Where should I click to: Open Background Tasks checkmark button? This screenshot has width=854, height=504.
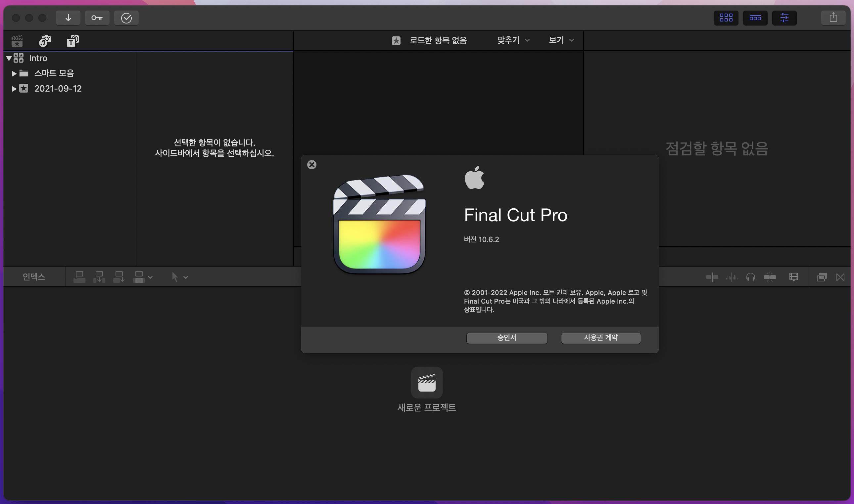pyautogui.click(x=126, y=18)
